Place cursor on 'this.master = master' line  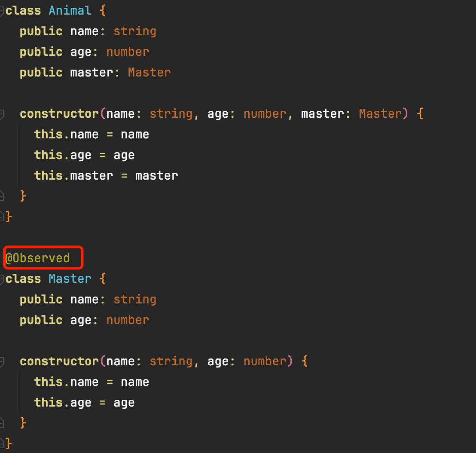click(x=106, y=176)
